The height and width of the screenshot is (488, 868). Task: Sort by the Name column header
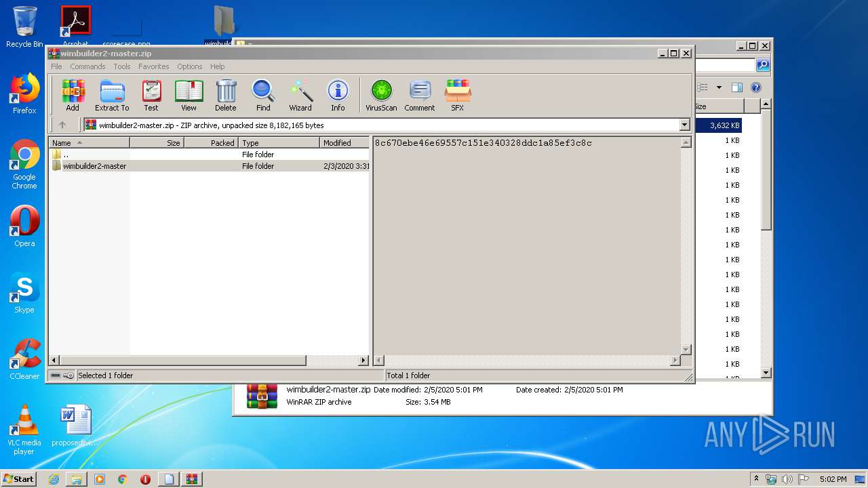[90, 143]
